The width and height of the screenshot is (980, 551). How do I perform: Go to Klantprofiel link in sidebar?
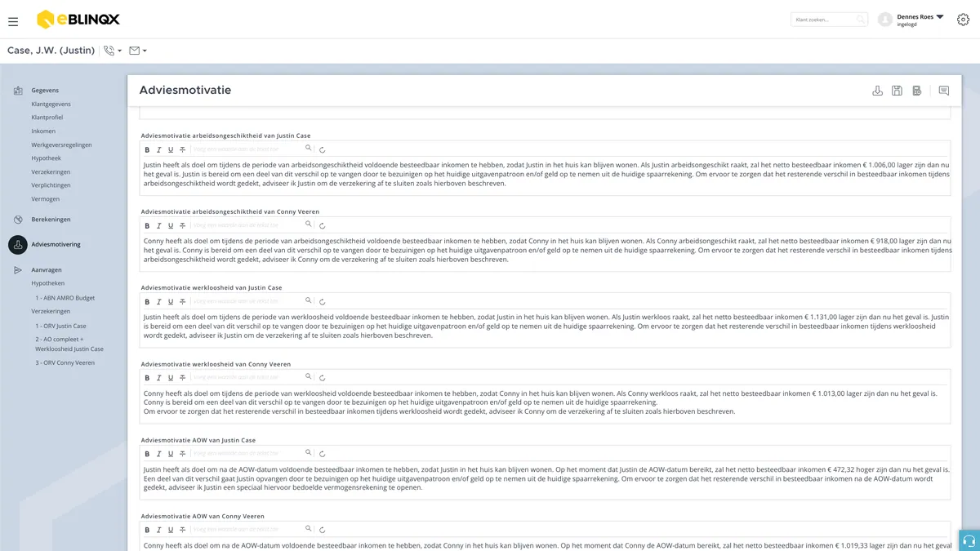[x=47, y=118]
